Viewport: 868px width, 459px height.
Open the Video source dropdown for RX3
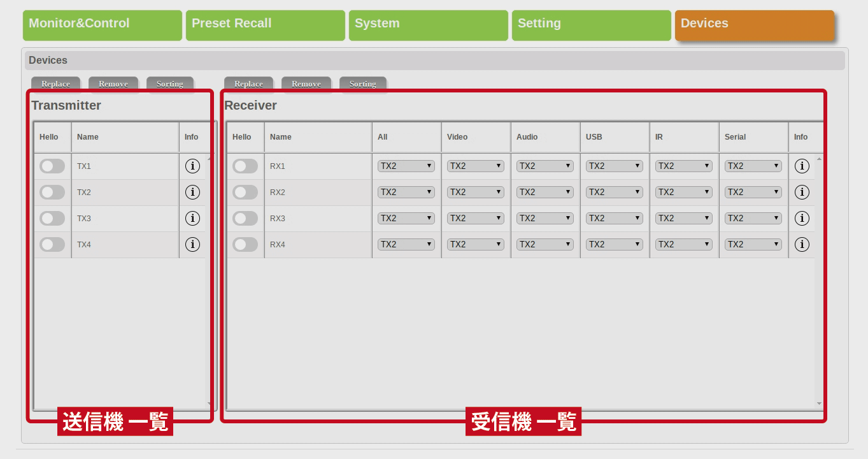[x=476, y=218]
